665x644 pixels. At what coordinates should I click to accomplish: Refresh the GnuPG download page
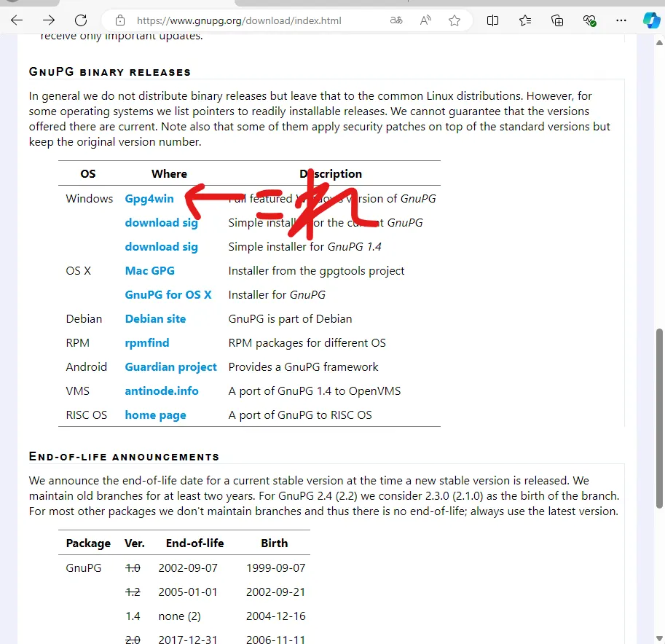81,20
